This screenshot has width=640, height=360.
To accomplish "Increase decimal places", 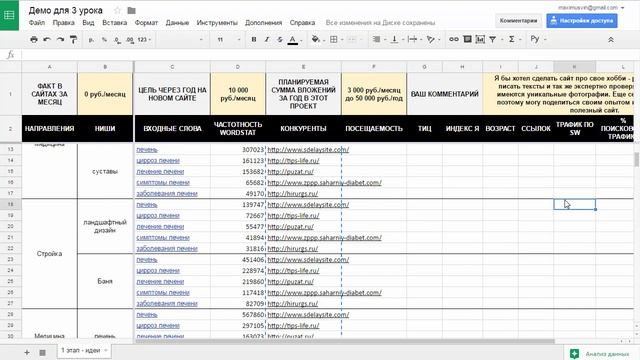I will tap(130, 40).
